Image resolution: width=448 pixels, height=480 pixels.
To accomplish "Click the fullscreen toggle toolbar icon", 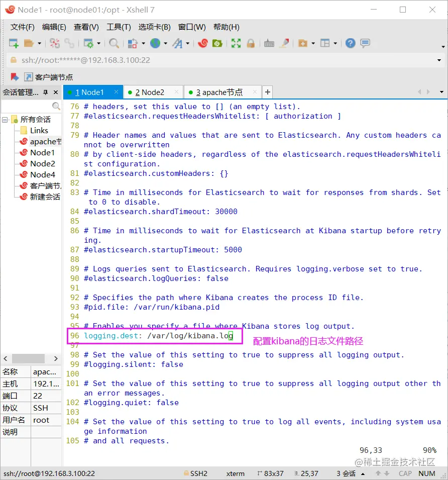I will coord(236,43).
